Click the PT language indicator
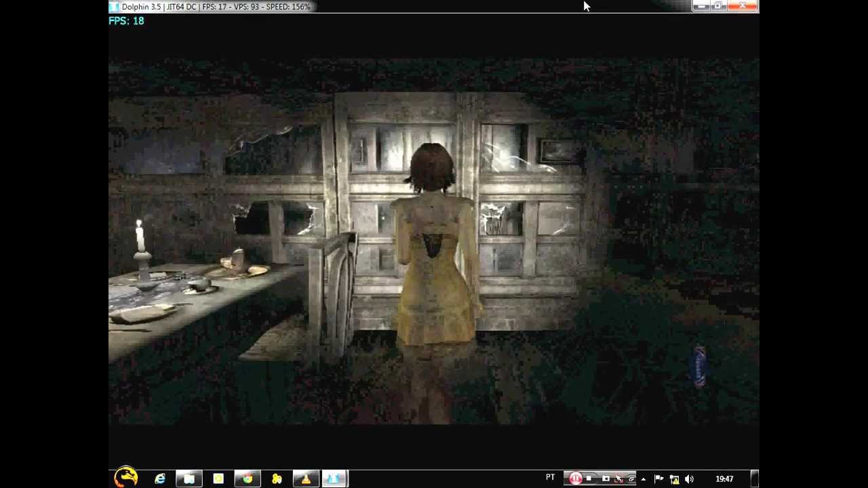Viewport: 868px width, 488px height. (550, 478)
